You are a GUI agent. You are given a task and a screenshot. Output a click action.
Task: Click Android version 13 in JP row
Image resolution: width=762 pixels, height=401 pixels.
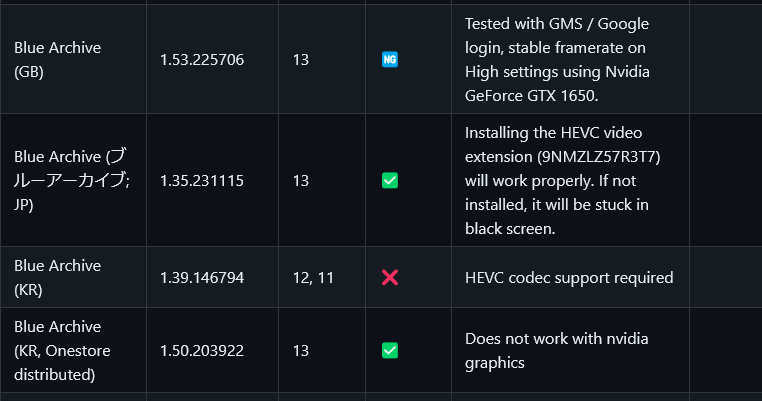(301, 181)
